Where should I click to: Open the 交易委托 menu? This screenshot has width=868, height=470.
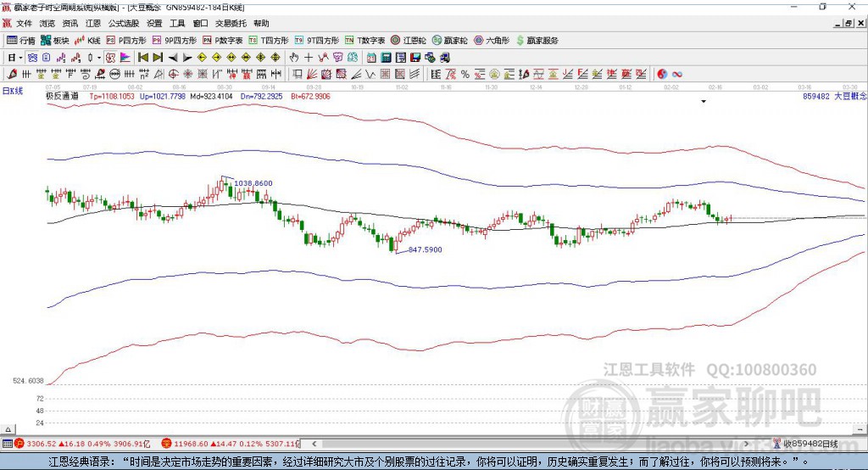coord(231,23)
